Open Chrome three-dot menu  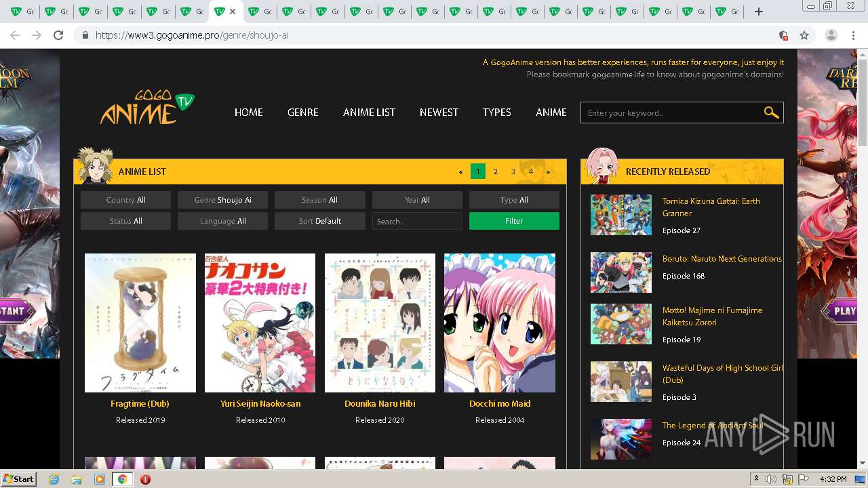click(x=854, y=35)
